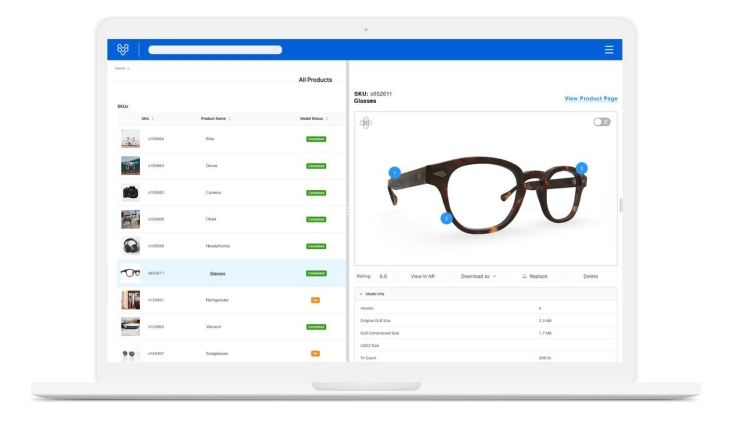Sort table by SKU column arrows
Viewport: 730px width, 433px height.
click(153, 119)
